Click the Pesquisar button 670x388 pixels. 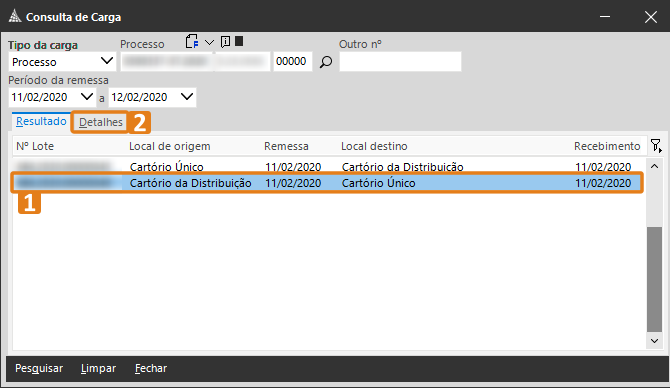(x=39, y=368)
